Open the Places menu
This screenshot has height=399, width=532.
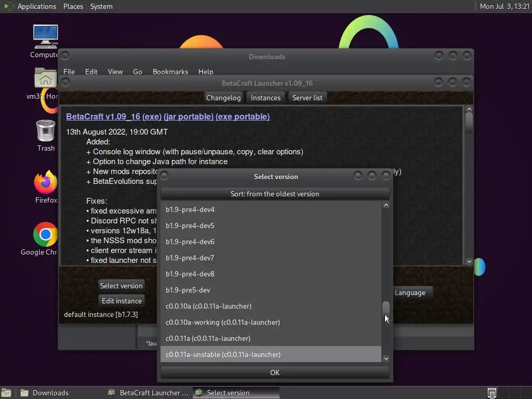(x=73, y=6)
